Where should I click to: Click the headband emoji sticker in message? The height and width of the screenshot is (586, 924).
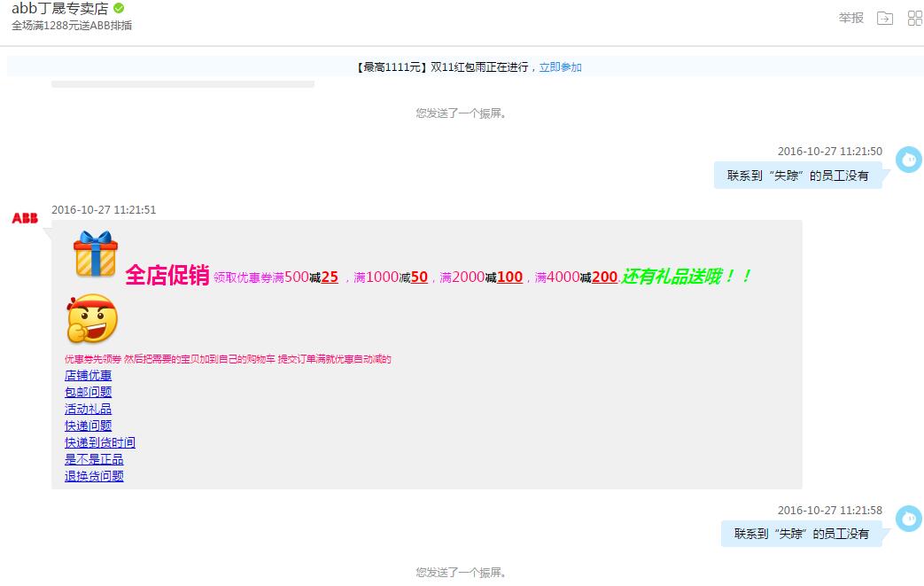click(92, 318)
